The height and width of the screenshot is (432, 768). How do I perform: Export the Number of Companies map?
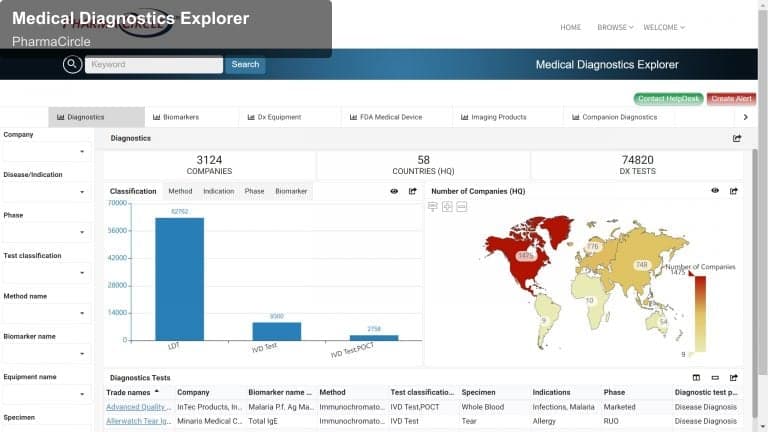pyautogui.click(x=733, y=191)
